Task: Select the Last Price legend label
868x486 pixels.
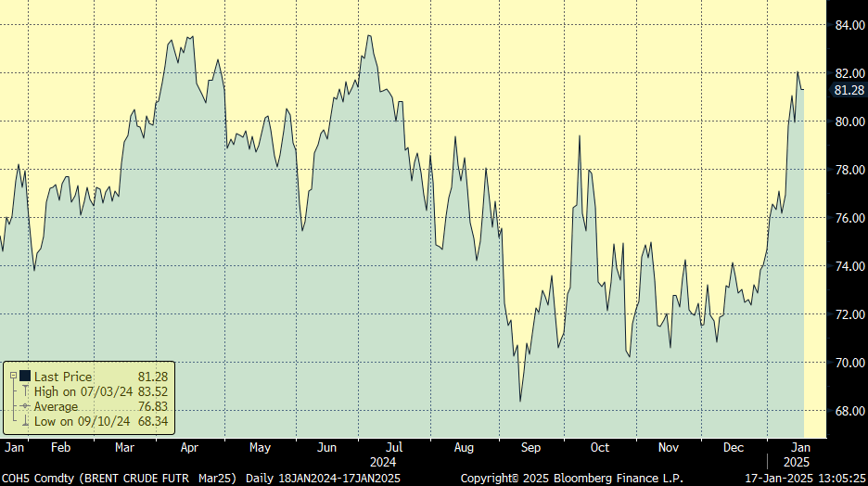Action: tap(63, 376)
